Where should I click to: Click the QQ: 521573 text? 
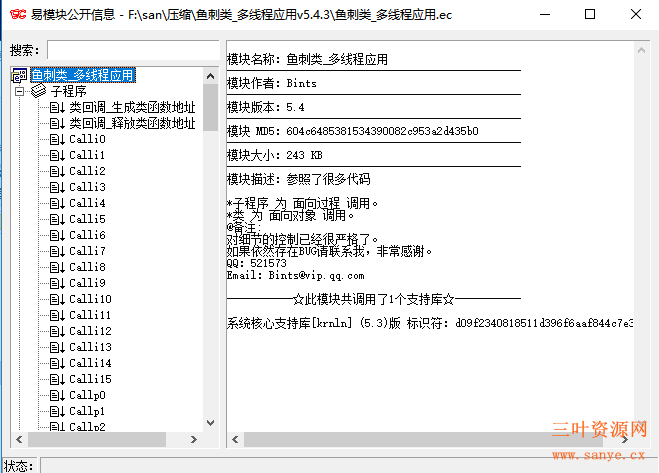click(257, 264)
